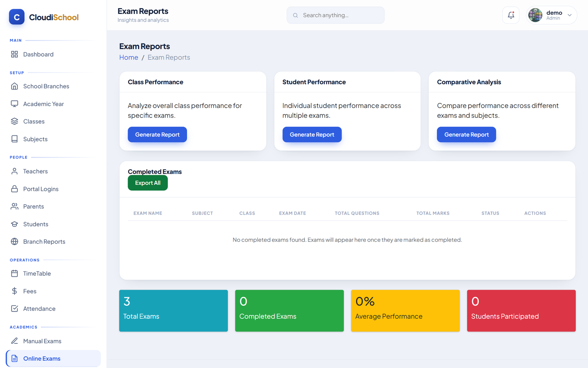The width and height of the screenshot is (588, 368).
Task: Click the Online Exams document icon
Action: click(14, 358)
